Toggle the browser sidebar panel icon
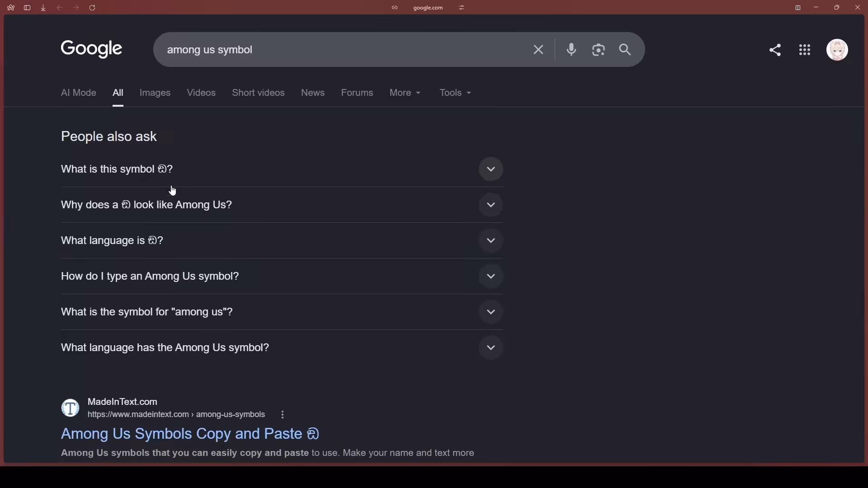The image size is (868, 488). [27, 8]
